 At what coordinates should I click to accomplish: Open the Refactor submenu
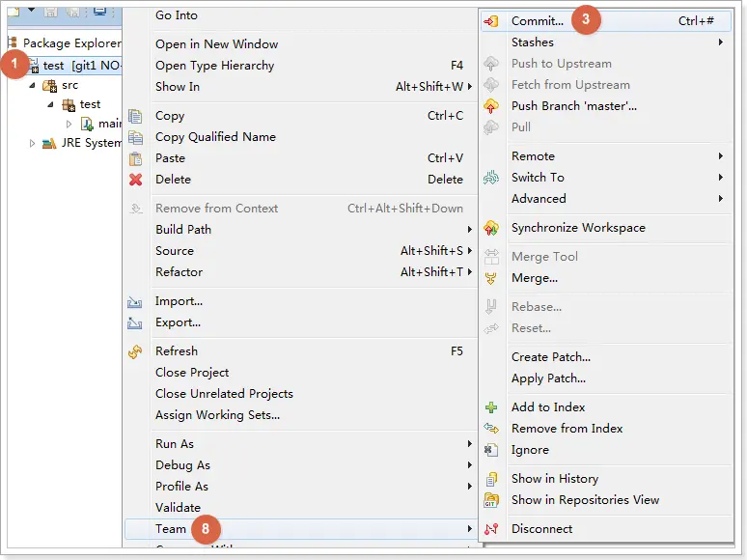point(300,272)
